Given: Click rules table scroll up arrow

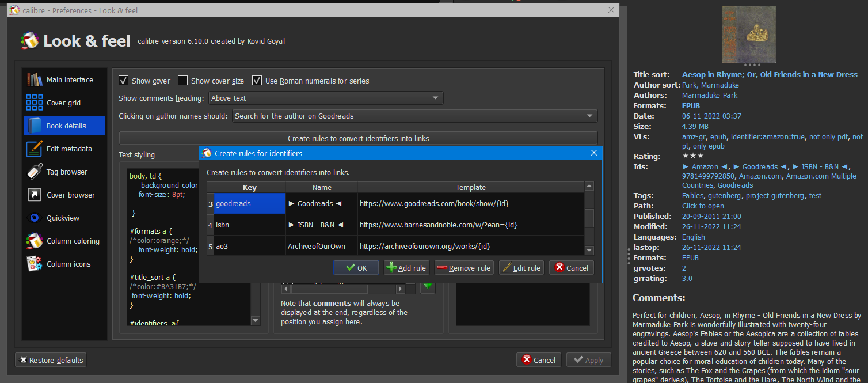Looking at the screenshot, I should tap(589, 186).
